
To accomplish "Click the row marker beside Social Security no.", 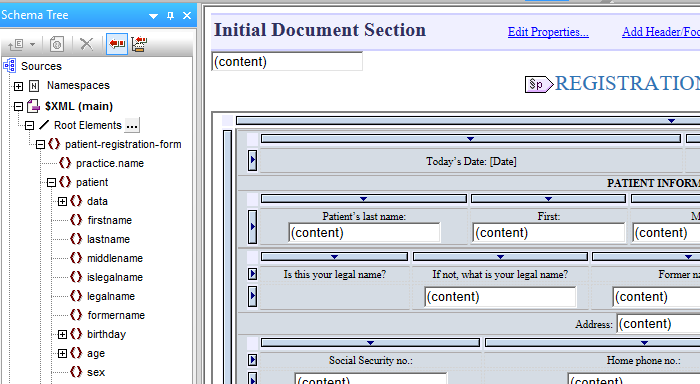I will click(252, 360).
